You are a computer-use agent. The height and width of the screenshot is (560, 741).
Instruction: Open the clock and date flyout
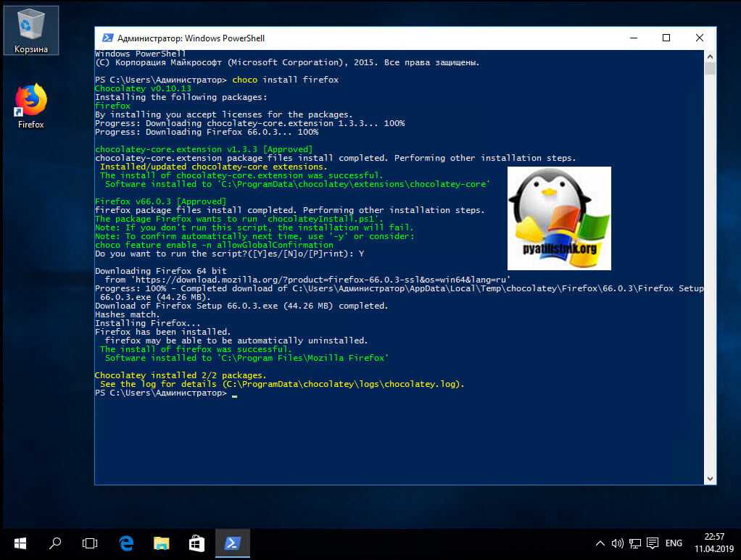click(713, 543)
